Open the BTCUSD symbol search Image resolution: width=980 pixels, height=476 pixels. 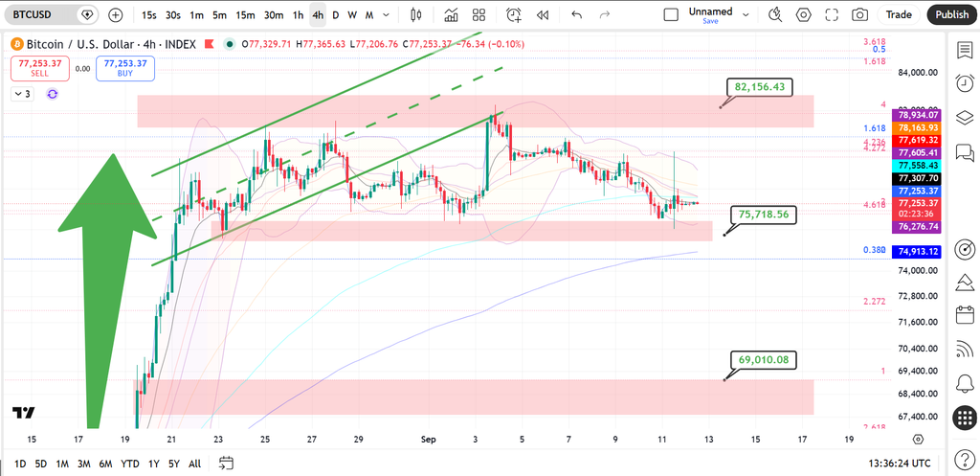[33, 14]
